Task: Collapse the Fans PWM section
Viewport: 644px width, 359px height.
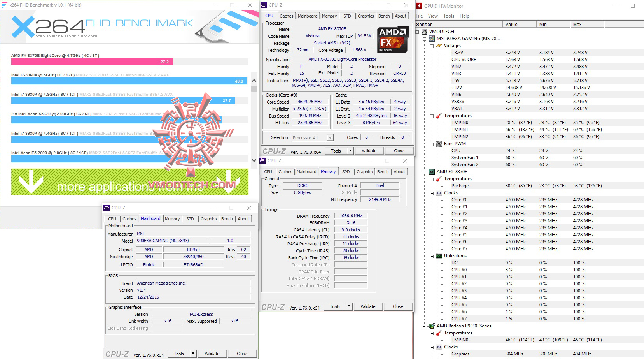Action: pos(432,144)
